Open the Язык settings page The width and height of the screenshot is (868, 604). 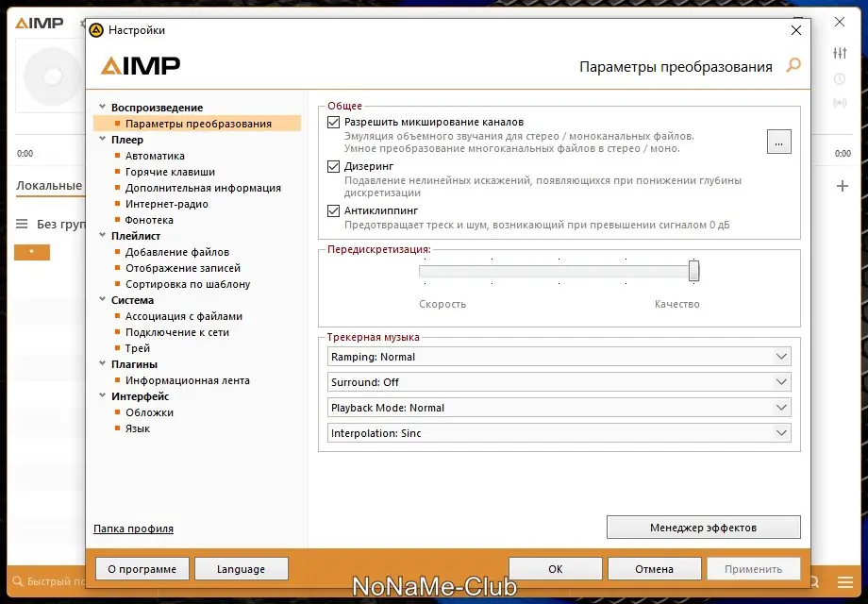coord(138,428)
